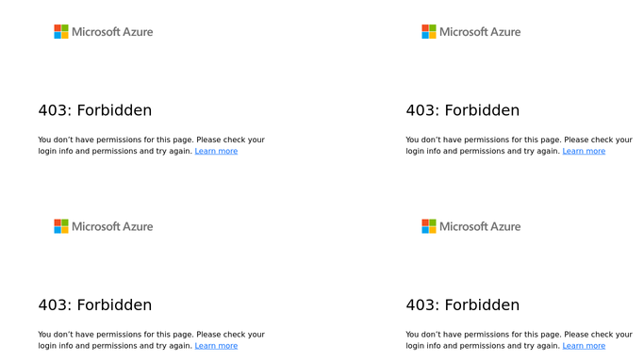Click the Microsoft logo squares in lower-right panel
Image resolution: width=644 pixels, height=362 pixels.
(429, 226)
